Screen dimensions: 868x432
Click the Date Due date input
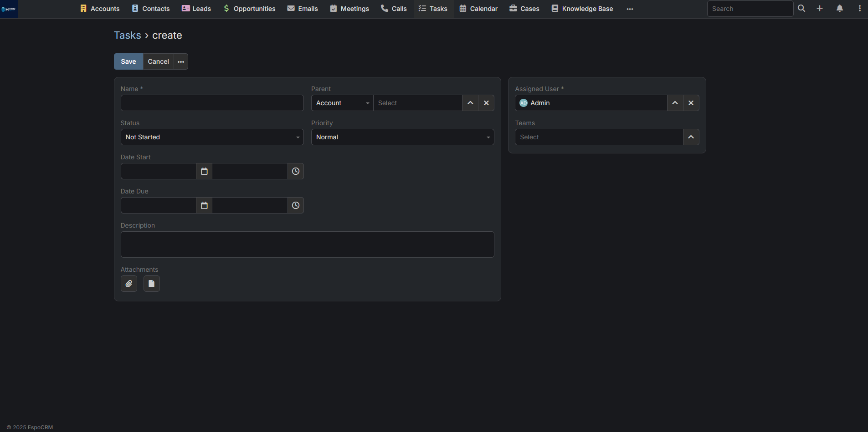click(x=159, y=205)
